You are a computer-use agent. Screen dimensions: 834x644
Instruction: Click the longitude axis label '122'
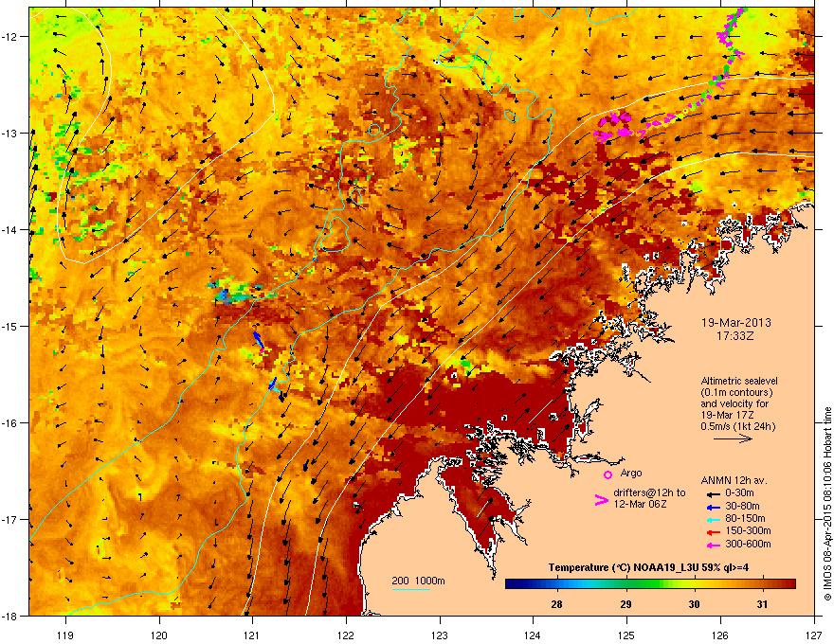[x=346, y=635]
